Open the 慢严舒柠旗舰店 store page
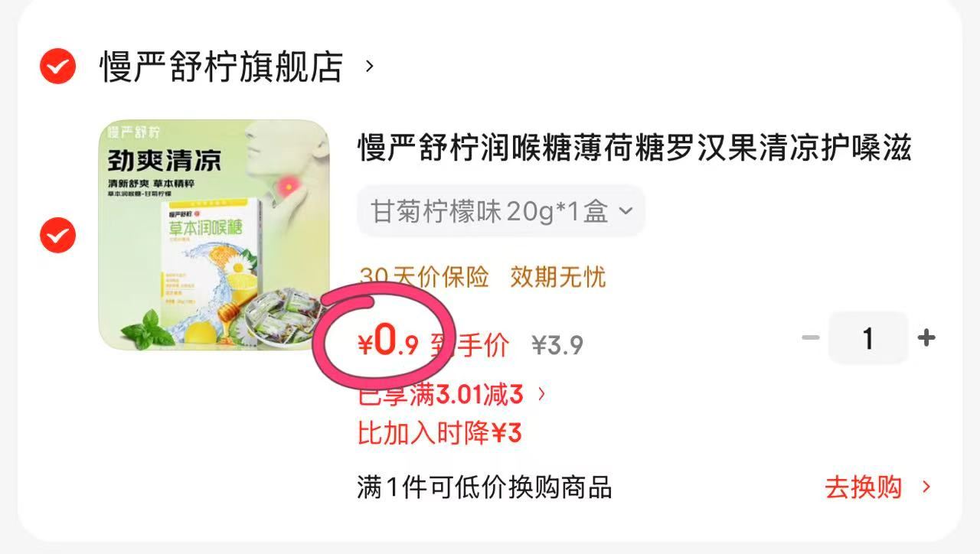This screenshot has width=980, height=554. 221,67
